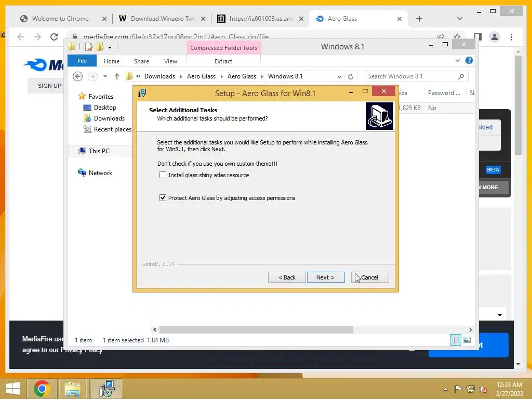Open recent locations dropdown in Explorer
Image resolution: width=532 pixels, height=399 pixels.
tap(105, 76)
